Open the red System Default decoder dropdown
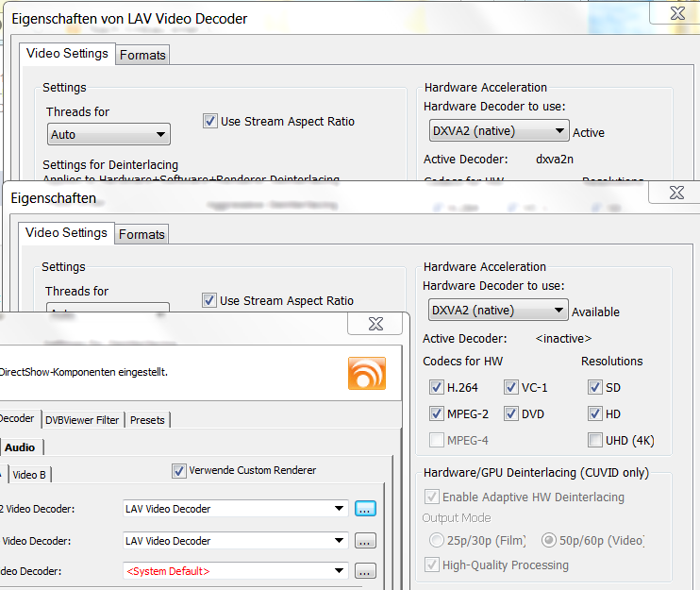Screen dimensions: 700x590 pyautogui.click(x=235, y=571)
